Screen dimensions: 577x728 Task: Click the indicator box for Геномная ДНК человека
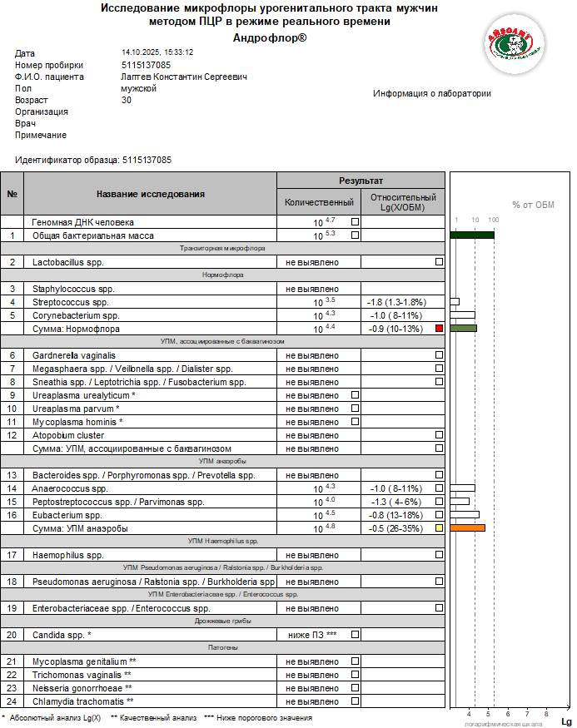point(355,222)
